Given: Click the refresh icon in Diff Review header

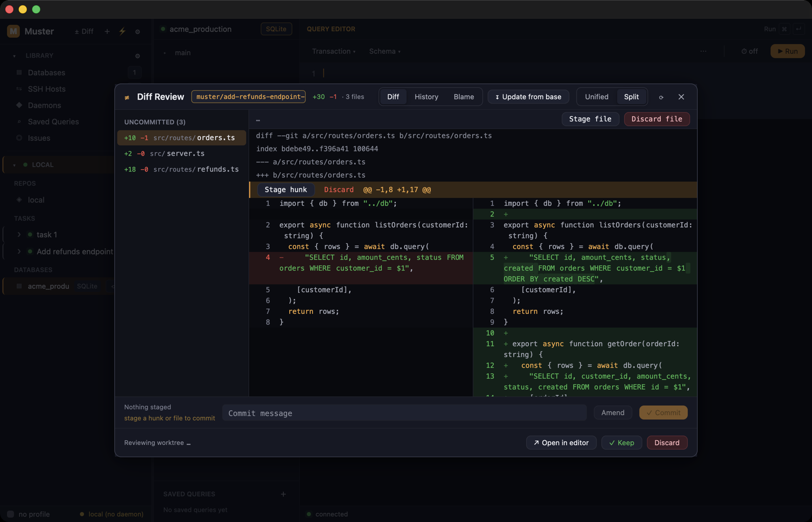Looking at the screenshot, I should coord(661,97).
